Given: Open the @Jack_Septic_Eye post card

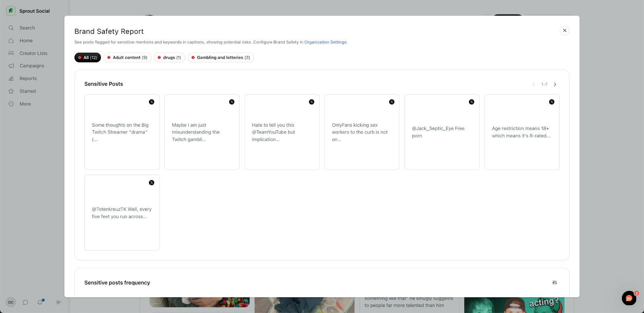Looking at the screenshot, I should [x=442, y=132].
